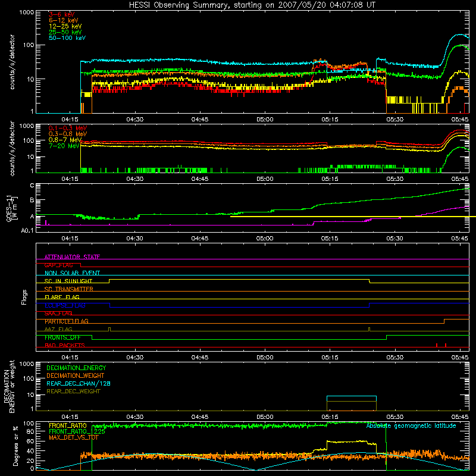
Task: Click the GAP_FLAG label
Action: (x=58, y=265)
